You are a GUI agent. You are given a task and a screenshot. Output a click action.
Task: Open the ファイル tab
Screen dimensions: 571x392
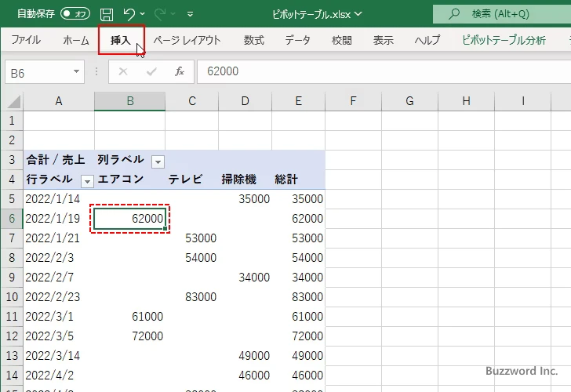(25, 40)
